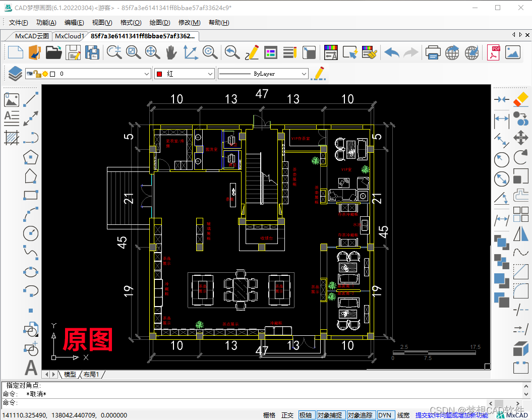Switch to the MxCloud1 tab
Image resolution: width=532 pixels, height=420 pixels.
(x=70, y=36)
